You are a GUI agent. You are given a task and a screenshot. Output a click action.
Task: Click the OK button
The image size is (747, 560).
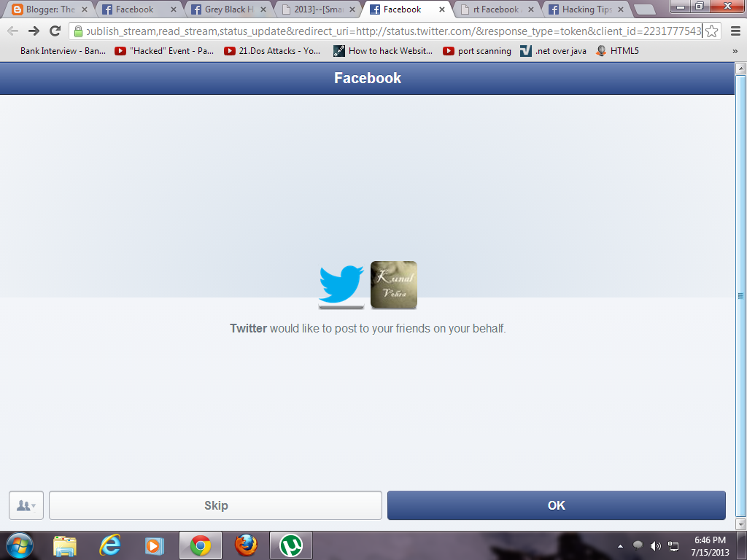[x=557, y=505]
